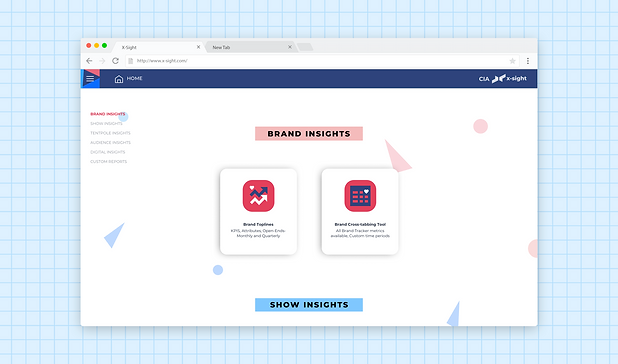Click the BRAND INSIGHTS heading banner
The image size is (618, 364).
[309, 134]
